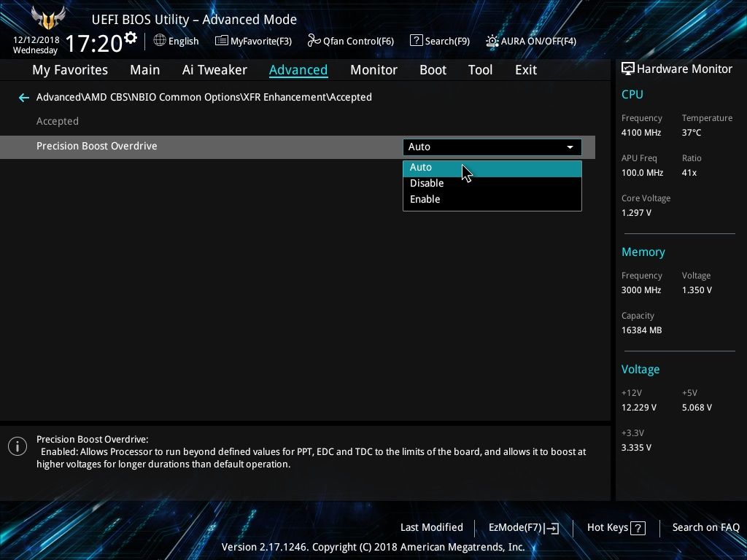Click the Voltage section heading
Screen dimensions: 747x560
[x=640, y=370]
